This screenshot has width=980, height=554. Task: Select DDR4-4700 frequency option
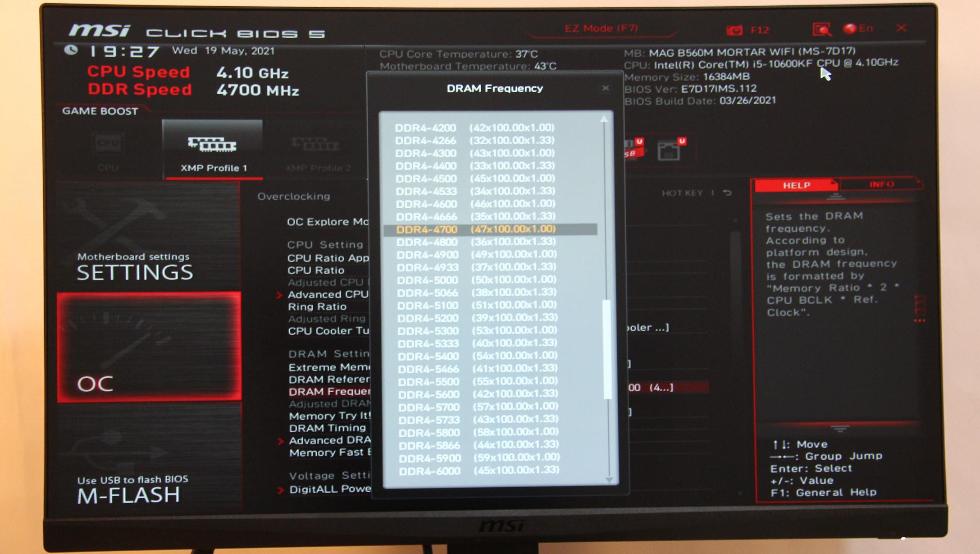491,229
